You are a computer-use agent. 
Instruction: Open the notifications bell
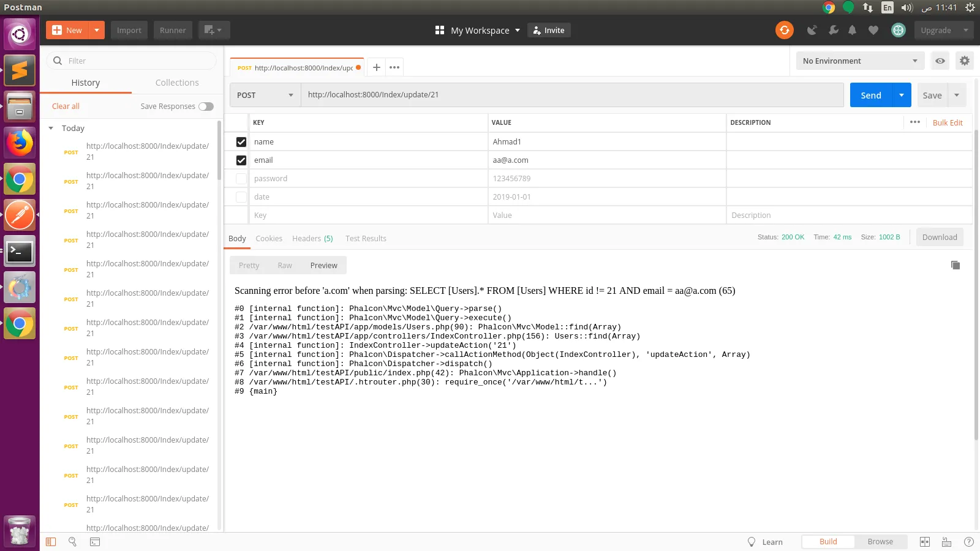point(853,30)
